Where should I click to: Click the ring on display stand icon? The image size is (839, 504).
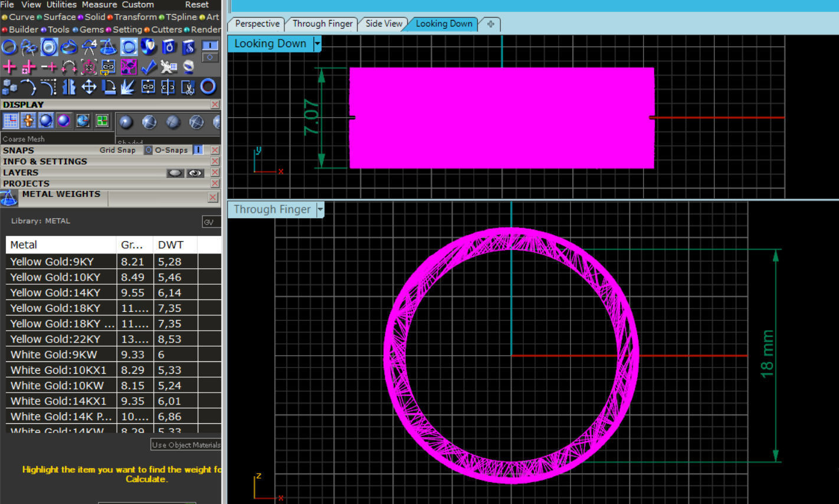189,67
